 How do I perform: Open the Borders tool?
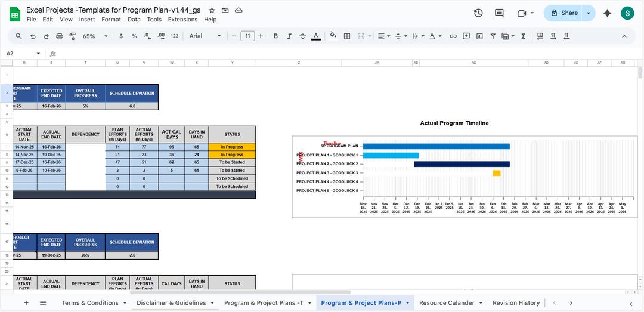tap(347, 36)
